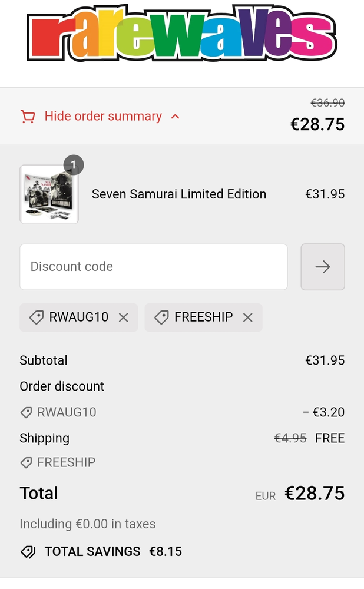
Task: Click the FREE shipping label
Action: (330, 438)
